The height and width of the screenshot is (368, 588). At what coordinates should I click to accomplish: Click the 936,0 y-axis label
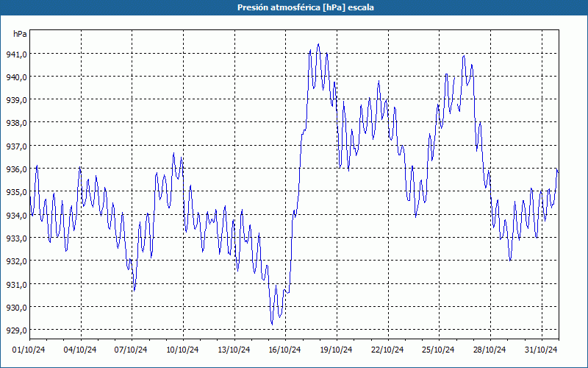(16, 170)
